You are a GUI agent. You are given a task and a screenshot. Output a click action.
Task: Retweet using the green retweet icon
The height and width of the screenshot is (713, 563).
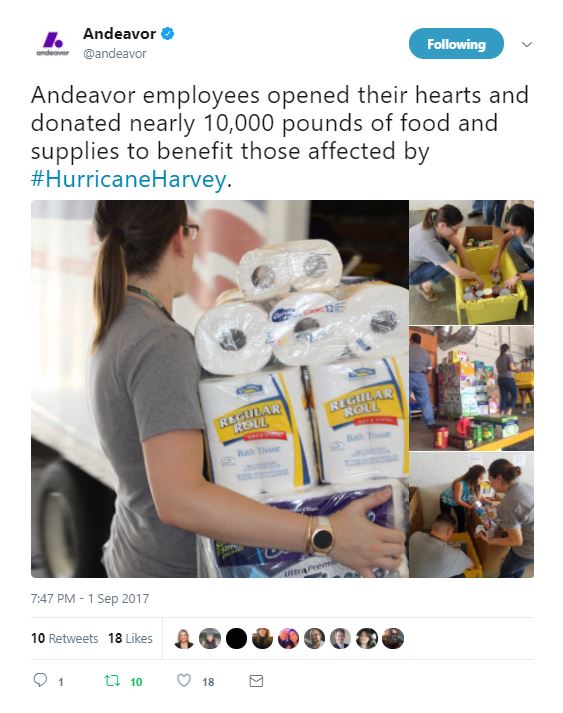[112, 681]
